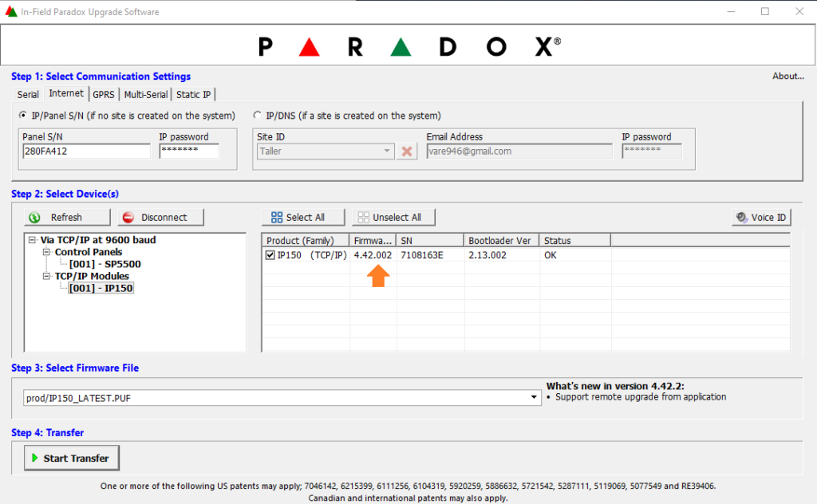Switch to the Internet tab
This screenshot has height=504, width=817.
coord(66,93)
